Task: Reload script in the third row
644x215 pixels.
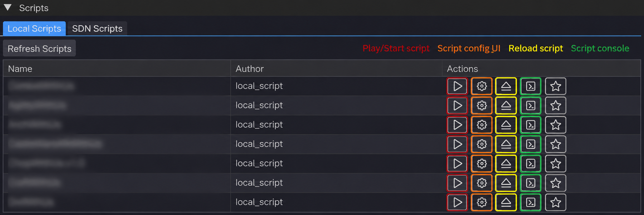Action: coord(506,125)
